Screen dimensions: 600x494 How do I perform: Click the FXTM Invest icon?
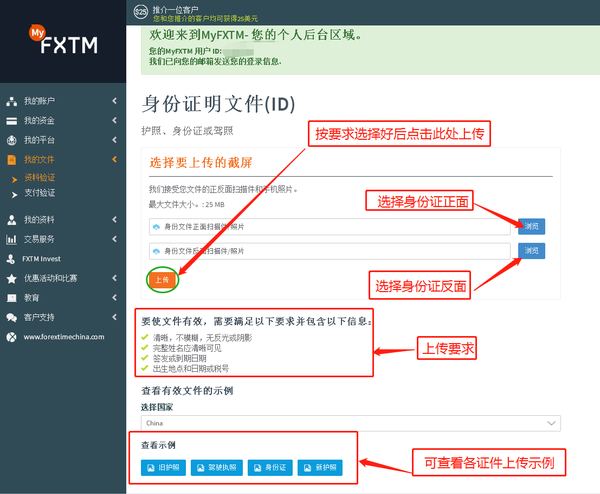click(x=12, y=258)
